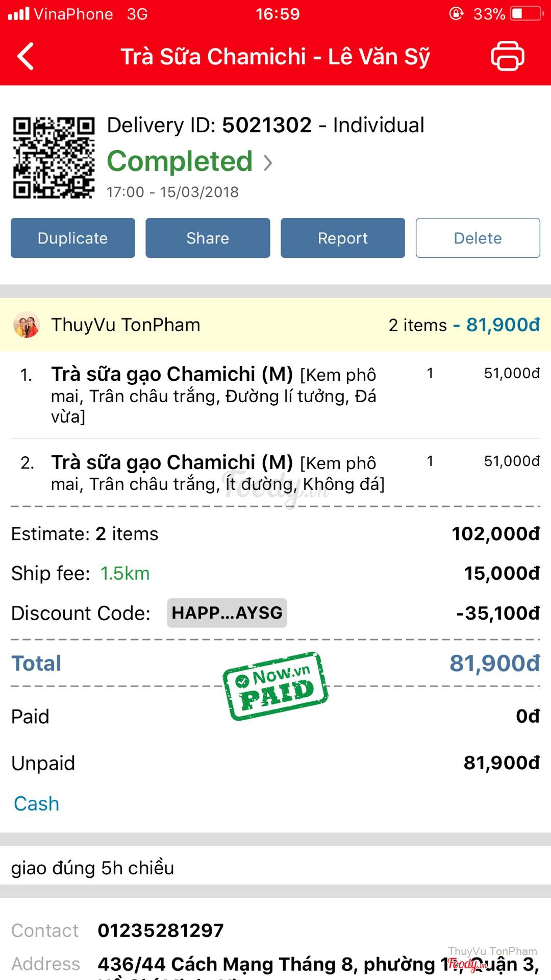This screenshot has height=980, width=551.
Task: Tap the 1.5km ship distance link
Action: click(x=125, y=573)
